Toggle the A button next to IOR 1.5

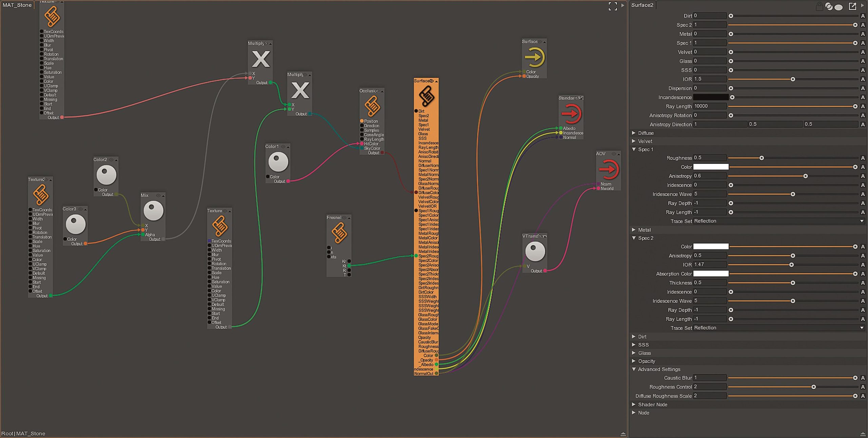coord(863,79)
